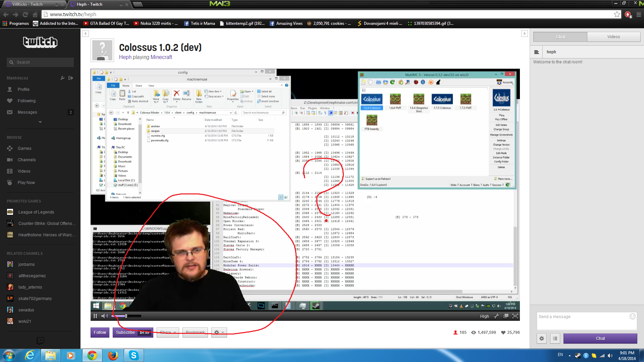Screen dimensions: 644x362
Task: Click skate702germany channel avatar icon
Action: pos(10,299)
